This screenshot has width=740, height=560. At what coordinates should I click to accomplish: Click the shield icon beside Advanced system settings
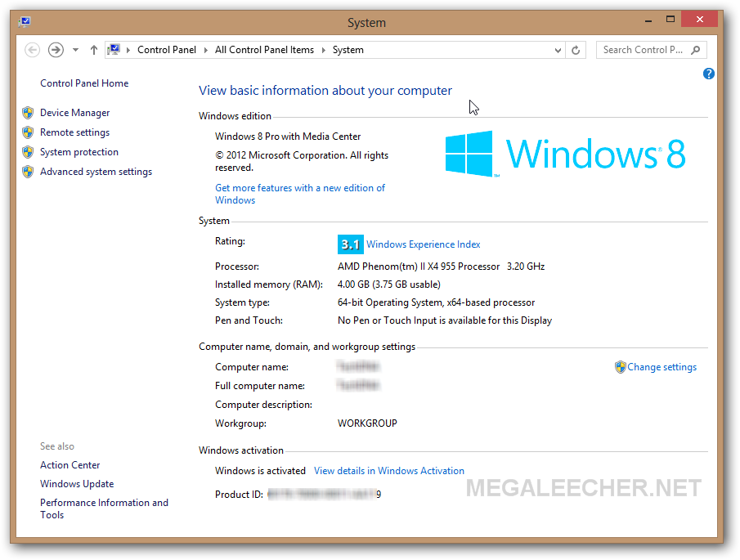click(x=28, y=172)
